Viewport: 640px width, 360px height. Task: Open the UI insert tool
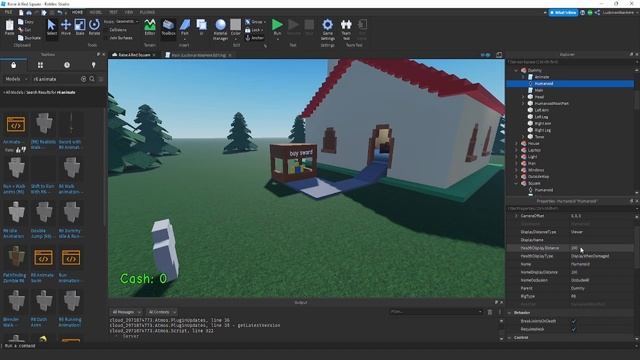tap(202, 27)
